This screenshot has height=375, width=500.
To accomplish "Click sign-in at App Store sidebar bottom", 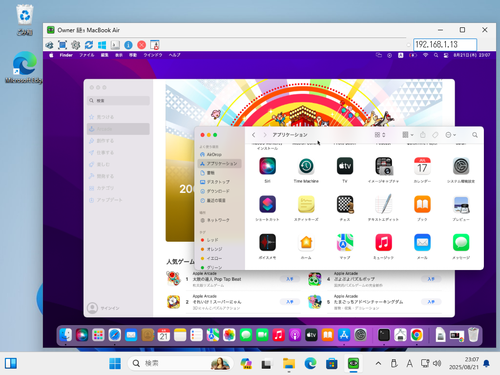I will tap(103, 308).
